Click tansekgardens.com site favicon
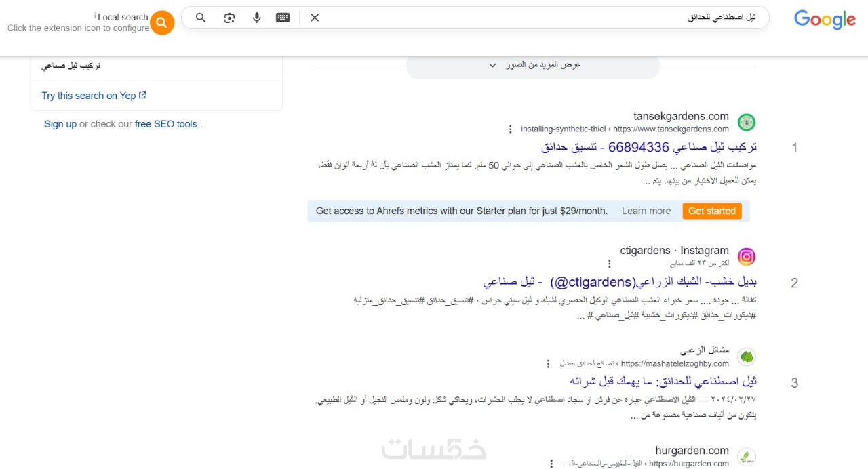 click(x=747, y=123)
